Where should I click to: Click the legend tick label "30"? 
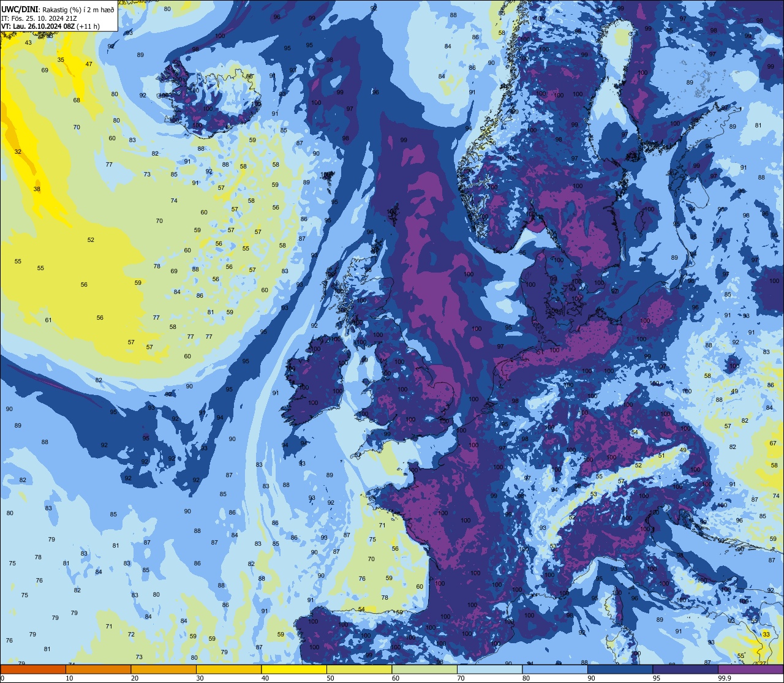click(x=200, y=678)
